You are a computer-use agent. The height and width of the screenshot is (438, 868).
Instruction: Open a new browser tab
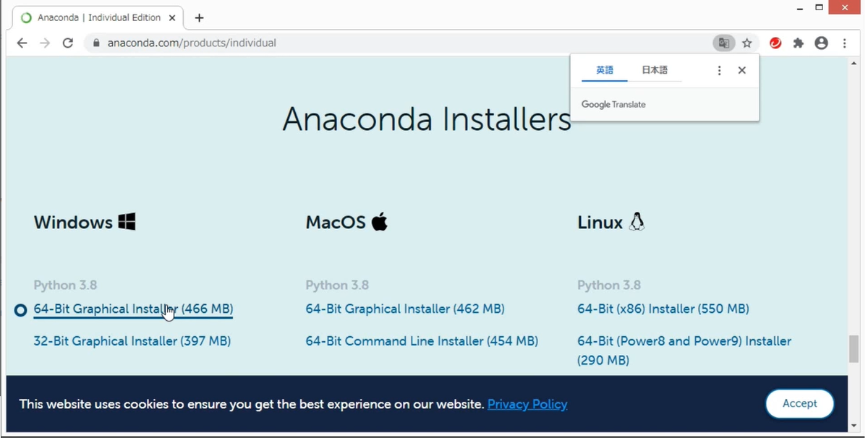click(199, 18)
